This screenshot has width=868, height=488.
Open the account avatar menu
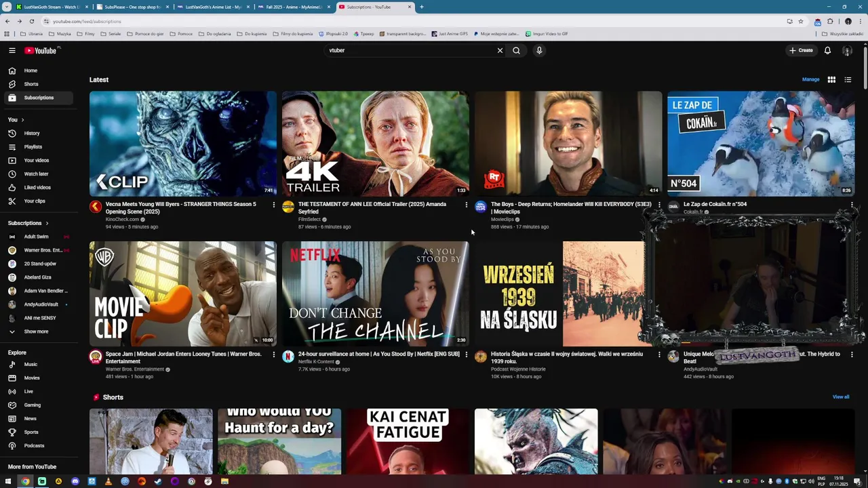[847, 50]
